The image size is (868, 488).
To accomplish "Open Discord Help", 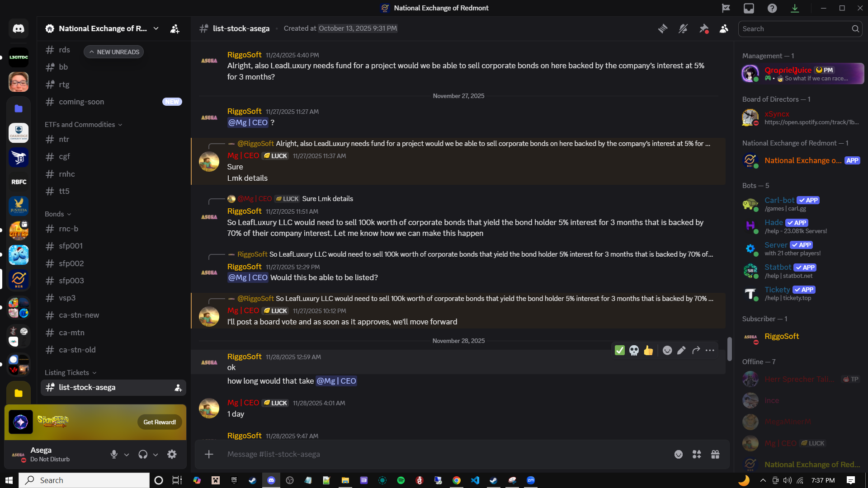I will tap(772, 8).
